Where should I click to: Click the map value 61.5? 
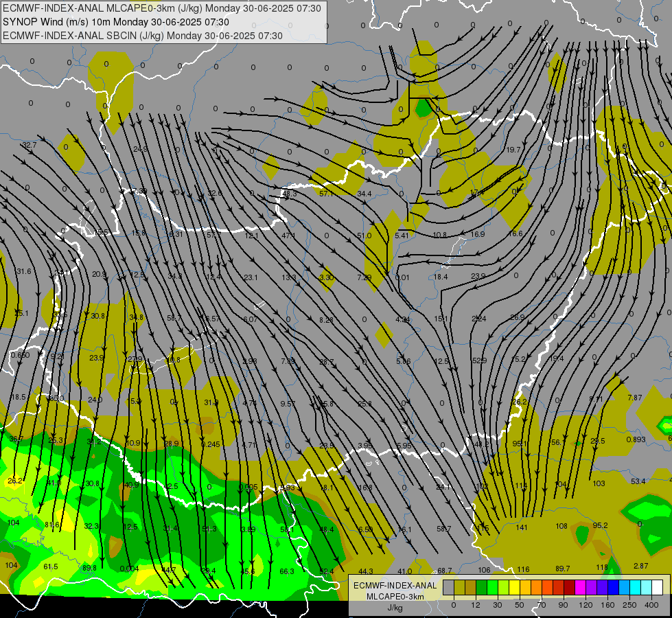[x=51, y=567]
